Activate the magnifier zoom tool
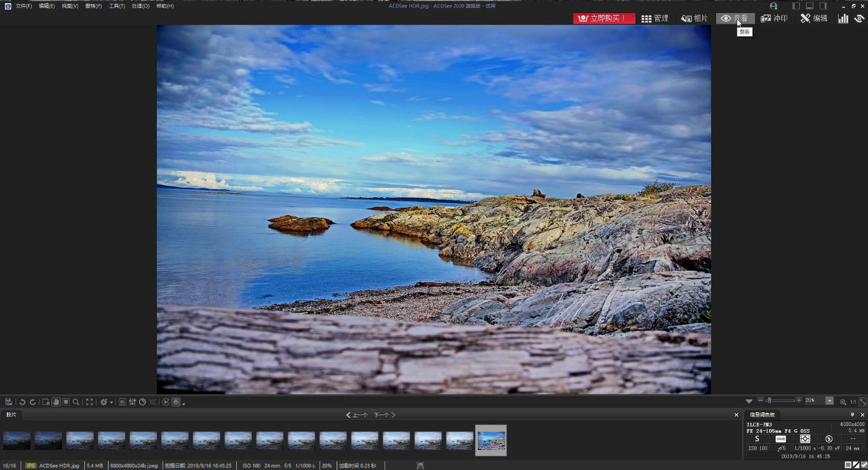The height and width of the screenshot is (470, 868). tap(76, 402)
